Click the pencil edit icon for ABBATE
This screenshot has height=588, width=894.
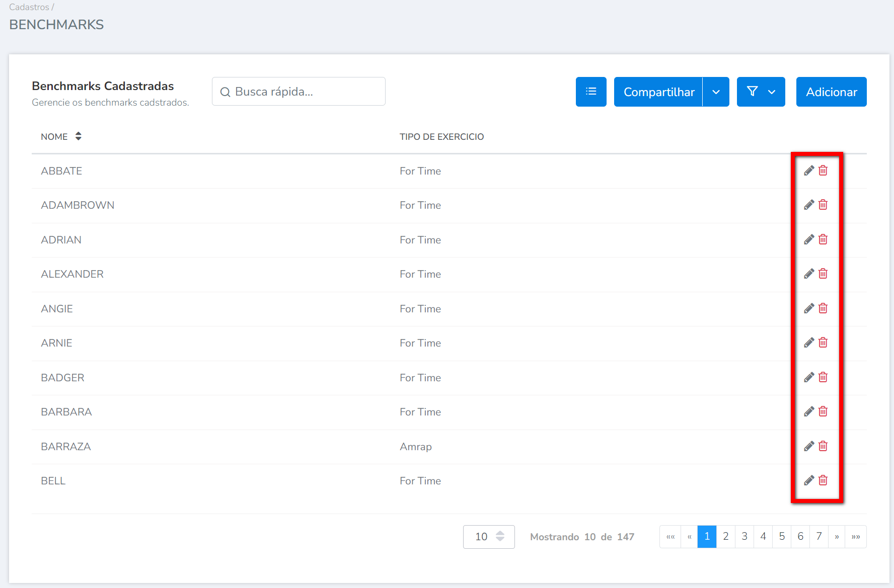pos(808,171)
